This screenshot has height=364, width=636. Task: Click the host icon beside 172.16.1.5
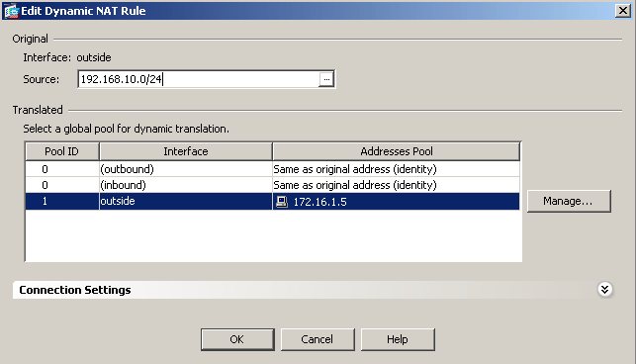click(x=282, y=202)
